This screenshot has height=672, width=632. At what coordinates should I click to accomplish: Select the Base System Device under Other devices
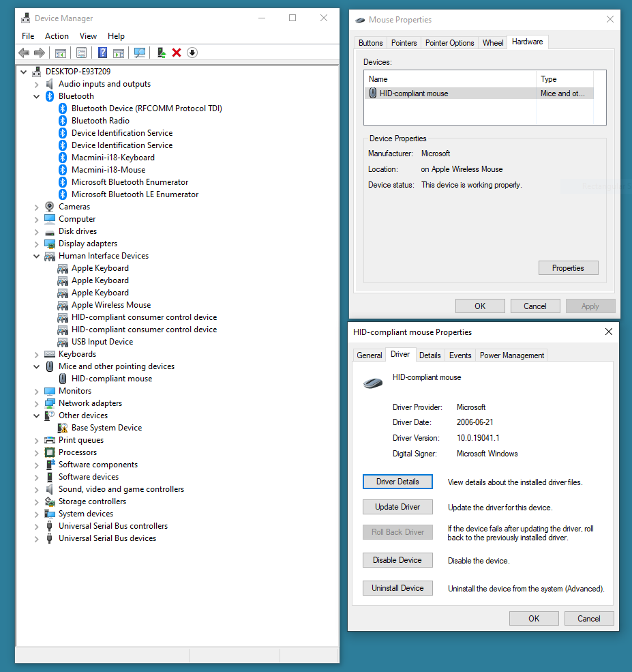pos(107,428)
